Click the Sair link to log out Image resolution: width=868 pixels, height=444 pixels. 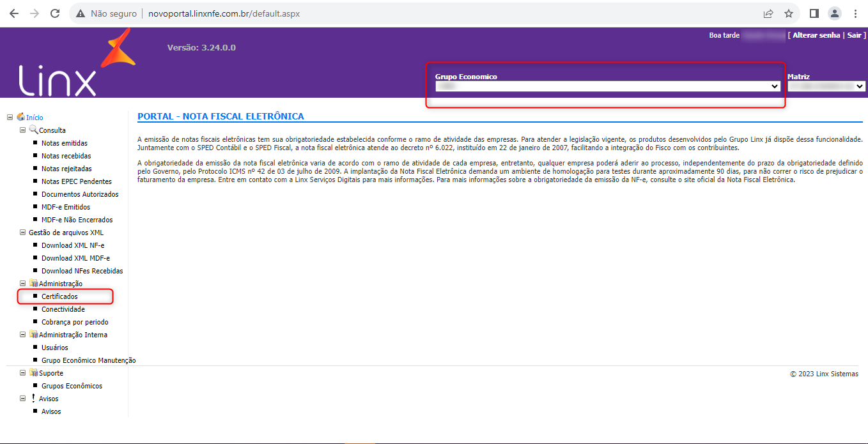click(x=855, y=35)
